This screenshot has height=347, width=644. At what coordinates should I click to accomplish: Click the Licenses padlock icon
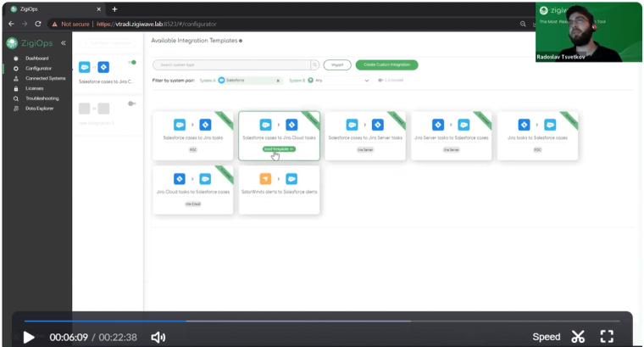(16, 88)
